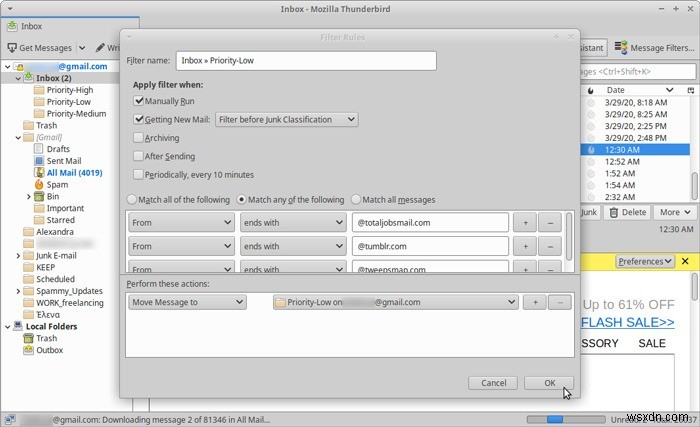This screenshot has width=700, height=427.
Task: Open the WORK_freelancing folder
Action: pos(69,302)
